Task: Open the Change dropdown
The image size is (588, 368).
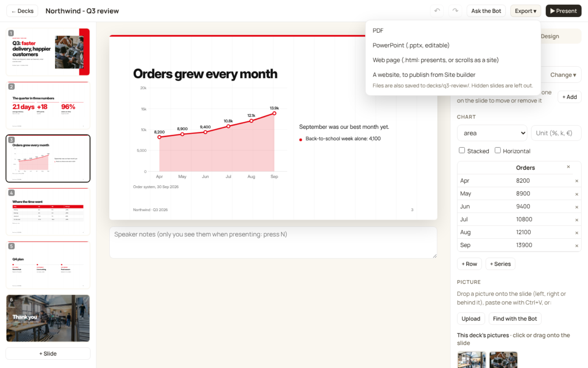Action: [x=563, y=75]
